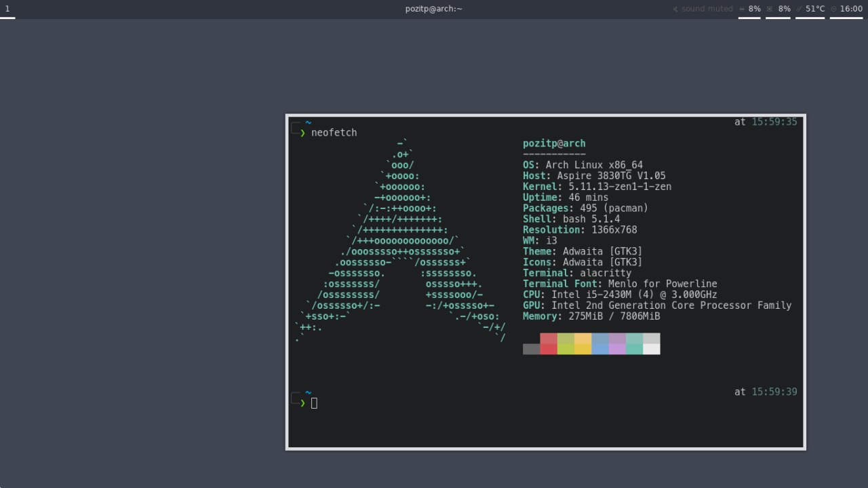The width and height of the screenshot is (868, 488).
Task: Click the Arch Linux ASCII art logo
Action: (x=400, y=241)
